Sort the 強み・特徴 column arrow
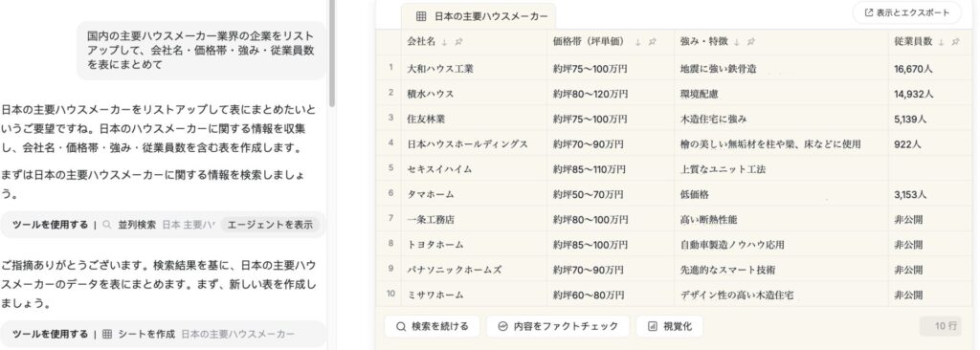The image size is (980, 350). coord(738,42)
